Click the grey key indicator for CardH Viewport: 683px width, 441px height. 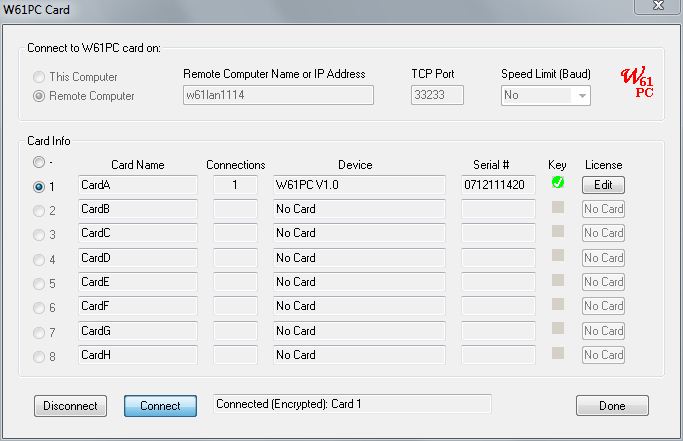tap(558, 353)
